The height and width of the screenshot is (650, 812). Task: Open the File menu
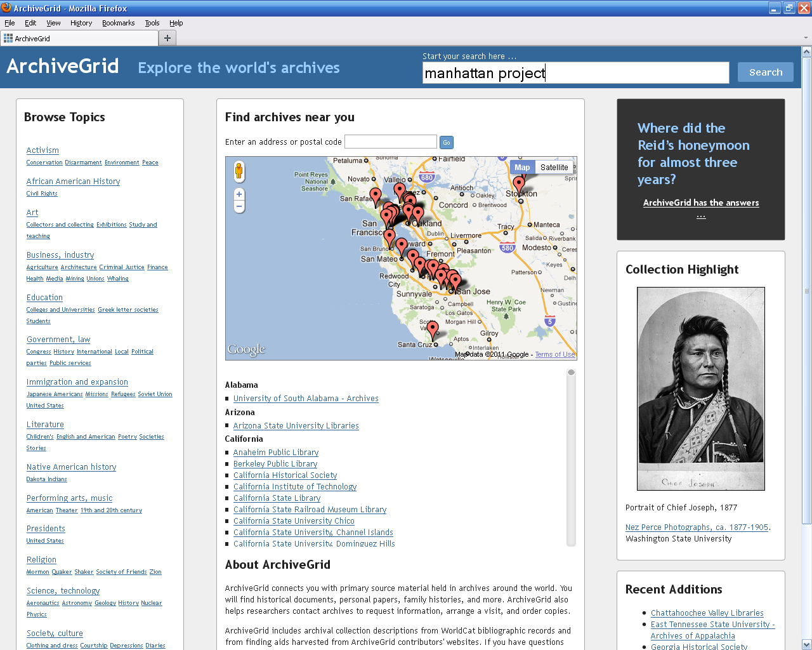(x=10, y=23)
